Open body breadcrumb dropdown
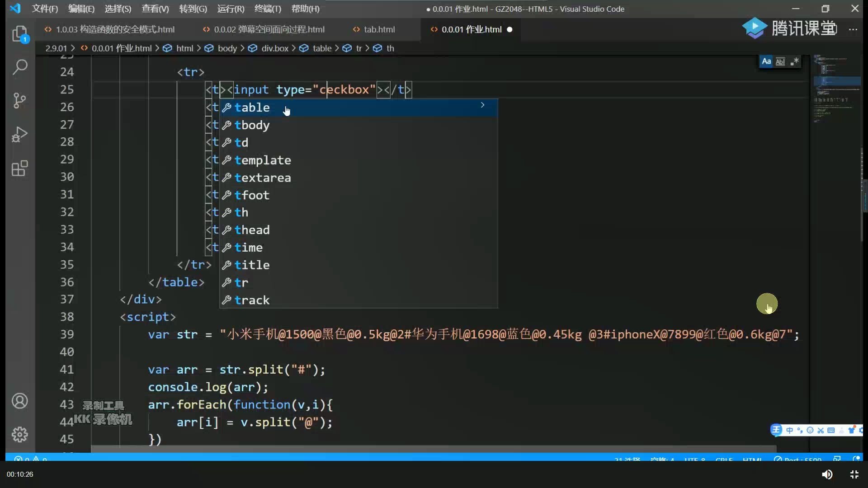This screenshot has width=868, height=488. pyautogui.click(x=227, y=48)
